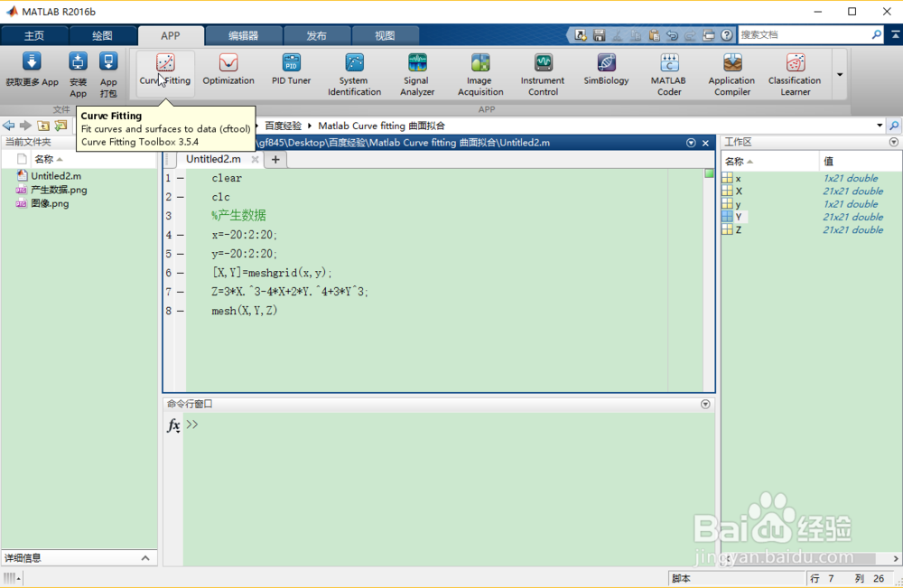Image resolution: width=903 pixels, height=588 pixels.
Task: Open help via question mark icon
Action: tap(727, 35)
